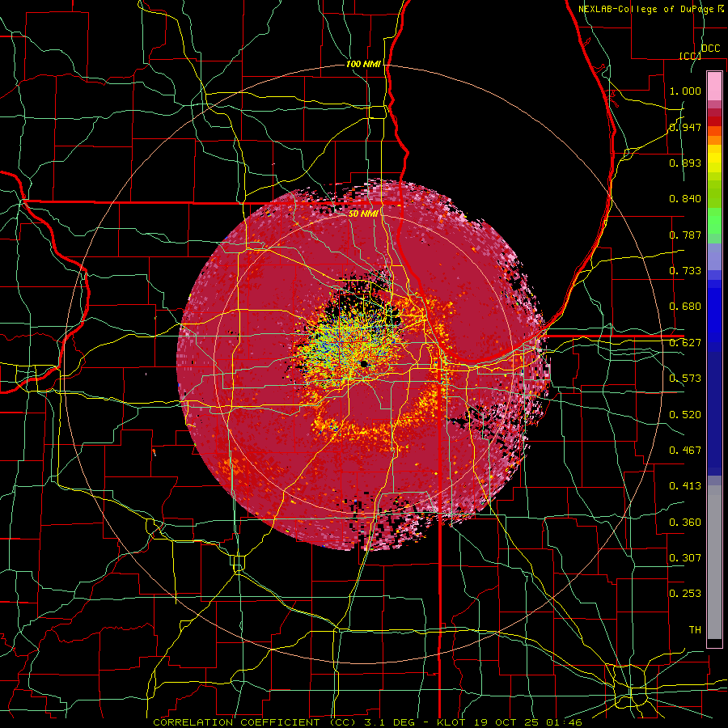Screen dimensions: 728x728
Task: Select the 0.360 legend value
Action: 685,523
